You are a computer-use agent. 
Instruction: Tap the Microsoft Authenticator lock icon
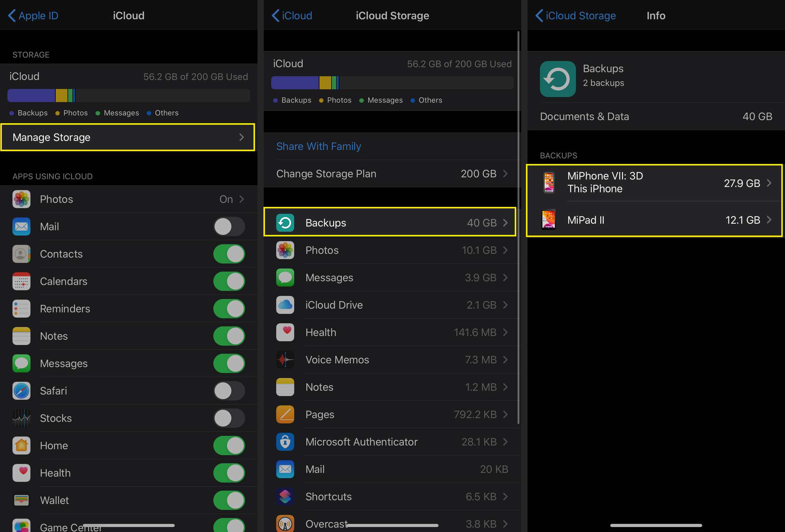pyautogui.click(x=285, y=442)
